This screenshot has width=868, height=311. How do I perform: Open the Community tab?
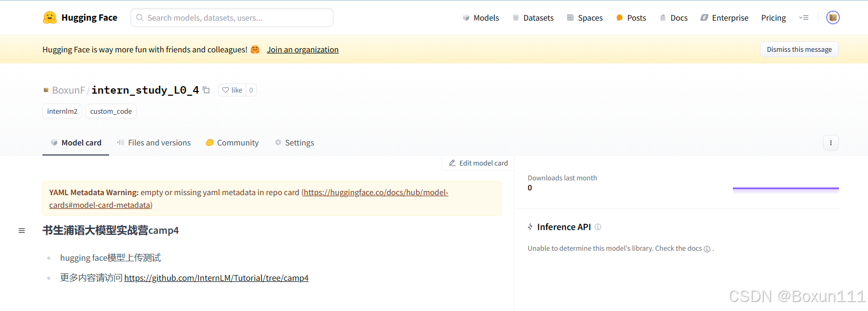click(x=232, y=143)
